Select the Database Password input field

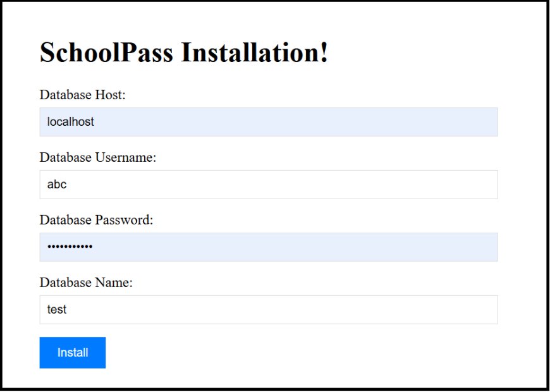click(x=269, y=247)
